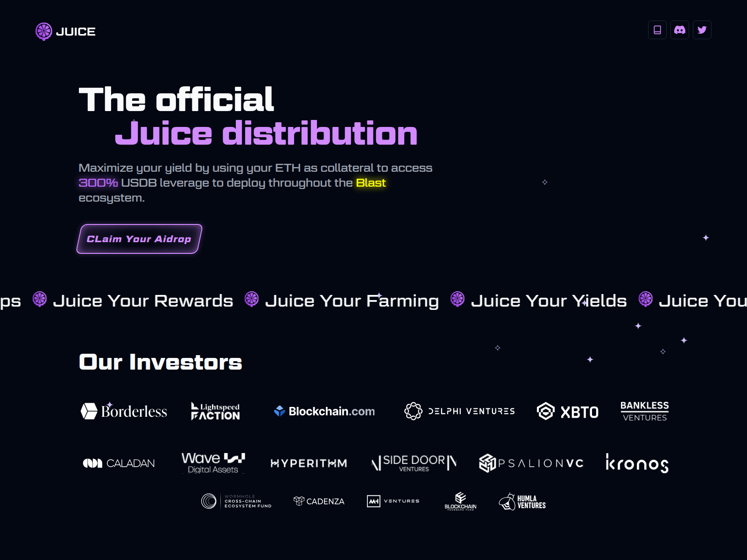Image resolution: width=747 pixels, height=560 pixels.
Task: Click the Juice logo in the header
Action: 65,31
